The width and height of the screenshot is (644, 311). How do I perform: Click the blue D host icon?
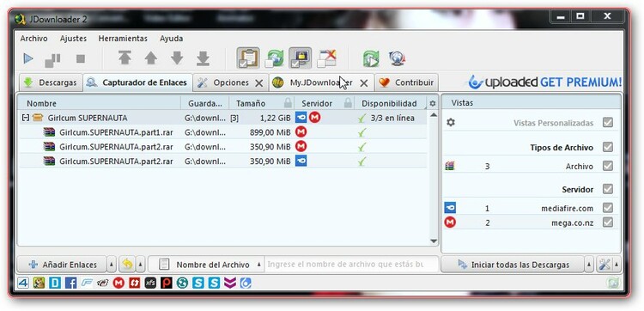pos(55,283)
